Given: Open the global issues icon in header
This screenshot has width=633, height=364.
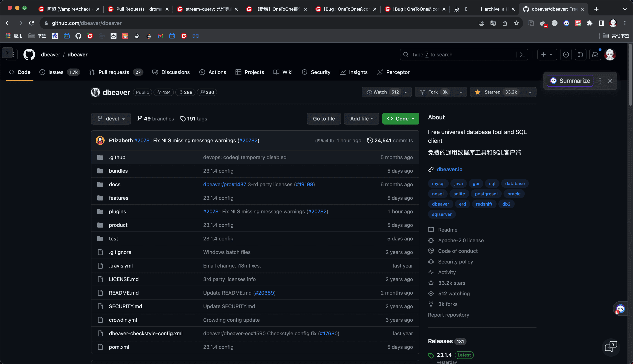Looking at the screenshot, I should [x=566, y=55].
